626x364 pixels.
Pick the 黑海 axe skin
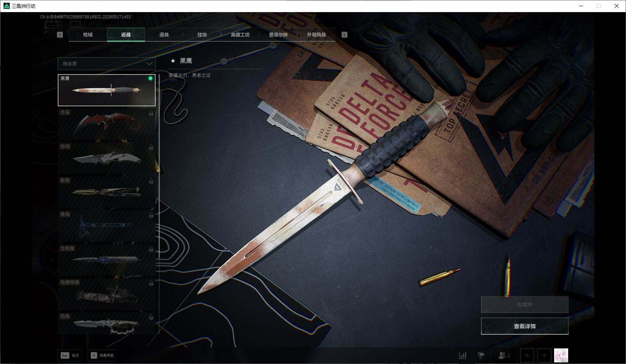point(107,226)
